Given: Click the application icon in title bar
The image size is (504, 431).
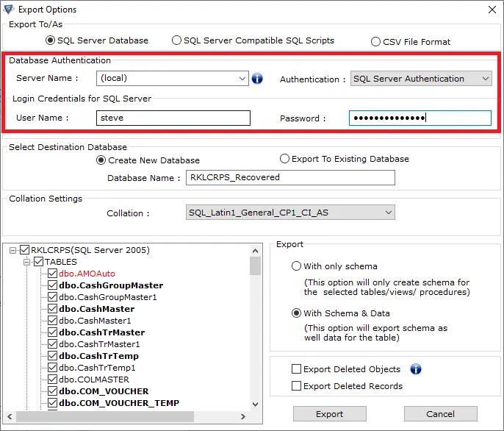Looking at the screenshot, I should [9, 10].
